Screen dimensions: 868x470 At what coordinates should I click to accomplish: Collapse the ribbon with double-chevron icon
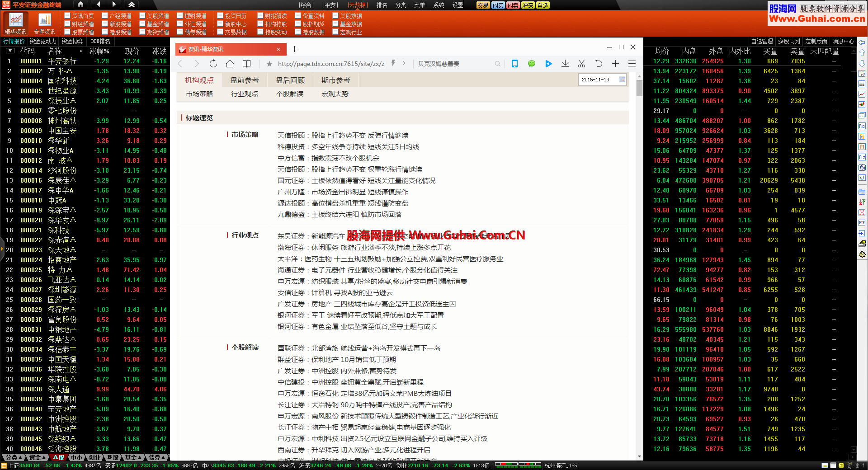131,5
